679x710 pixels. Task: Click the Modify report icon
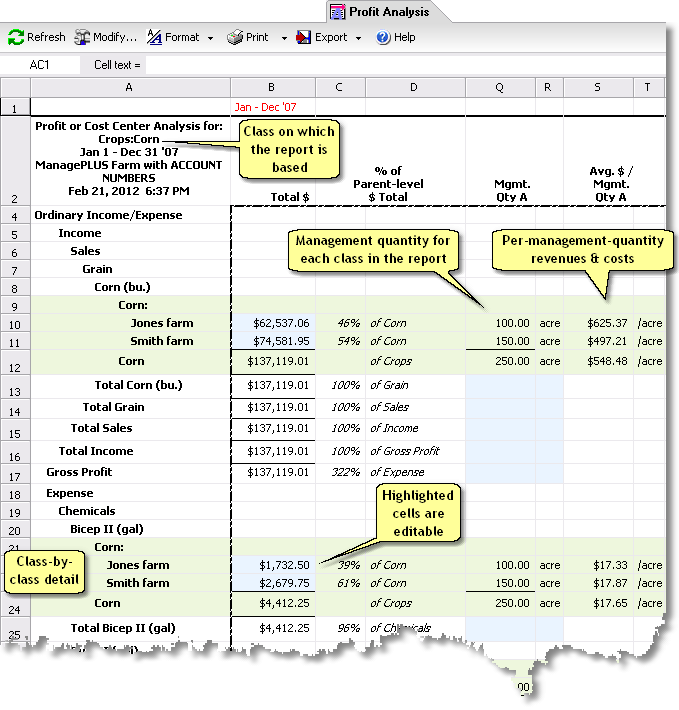pos(82,38)
